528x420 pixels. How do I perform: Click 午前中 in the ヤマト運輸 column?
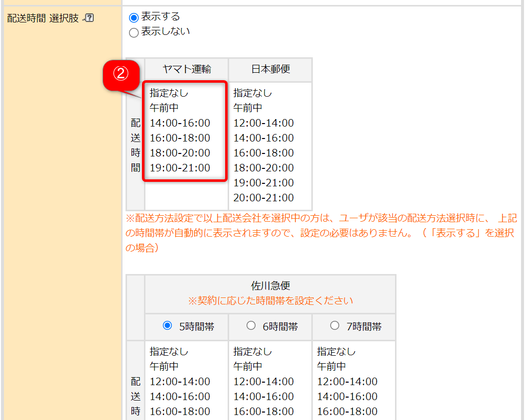pyautogui.click(x=164, y=108)
